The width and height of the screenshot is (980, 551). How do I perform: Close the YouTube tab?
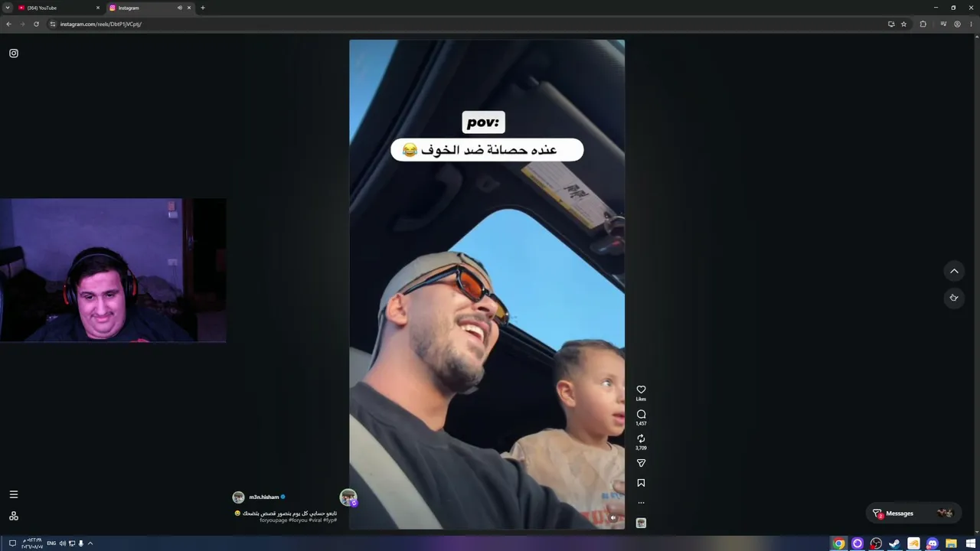[x=98, y=8]
